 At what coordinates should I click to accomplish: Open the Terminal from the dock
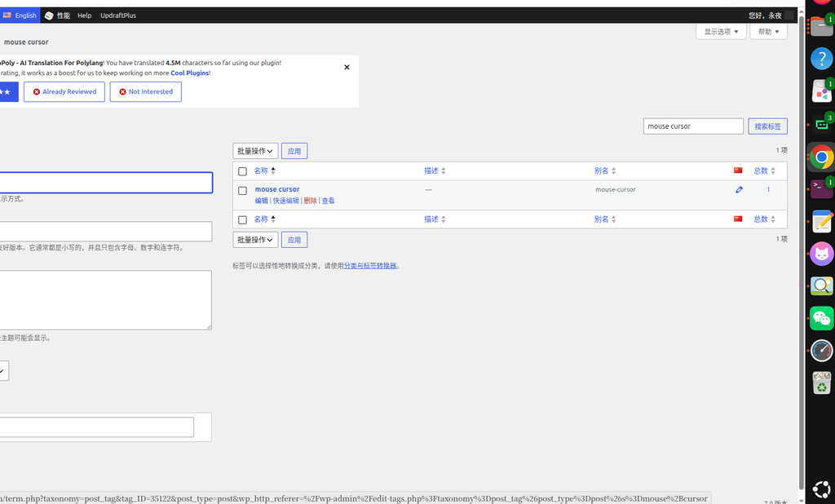821,189
